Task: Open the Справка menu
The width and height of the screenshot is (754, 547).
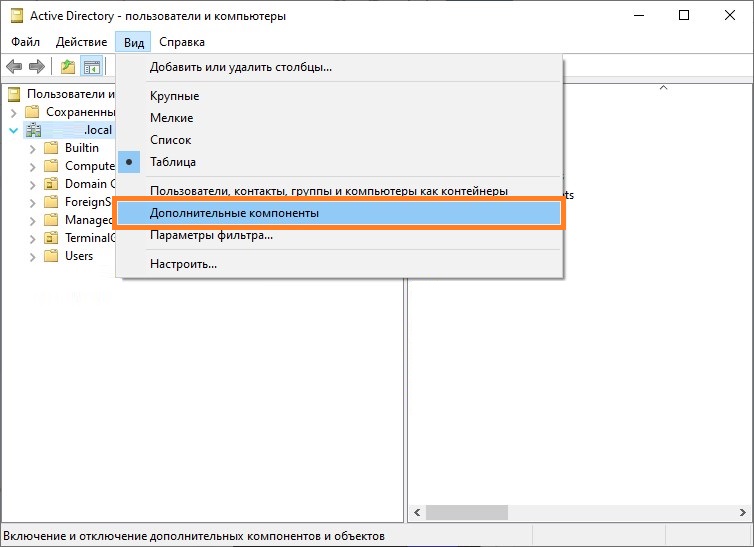Action: (181, 42)
